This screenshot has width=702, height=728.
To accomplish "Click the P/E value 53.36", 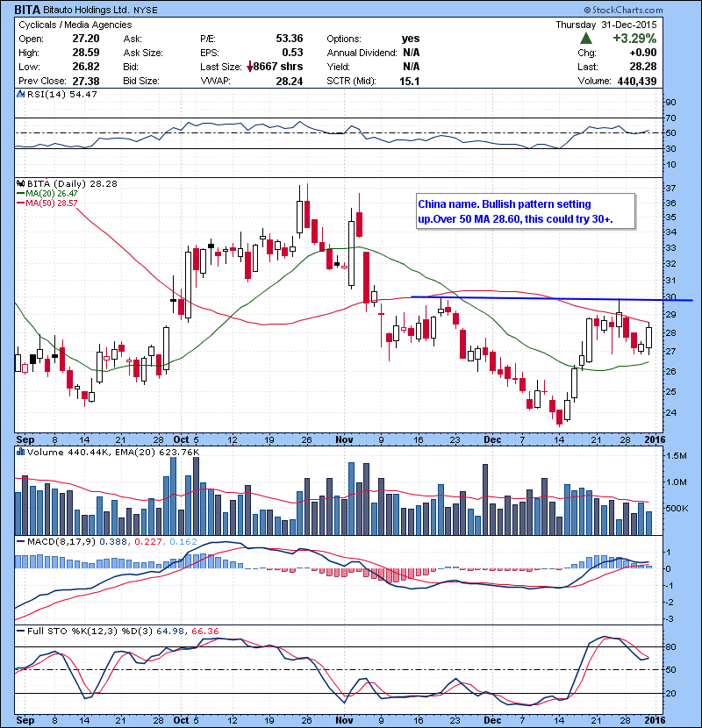I will [290, 39].
